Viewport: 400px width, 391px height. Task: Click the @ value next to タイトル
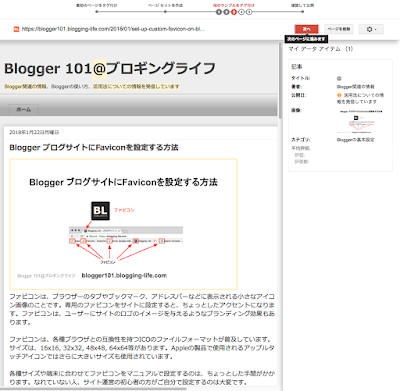(339, 79)
